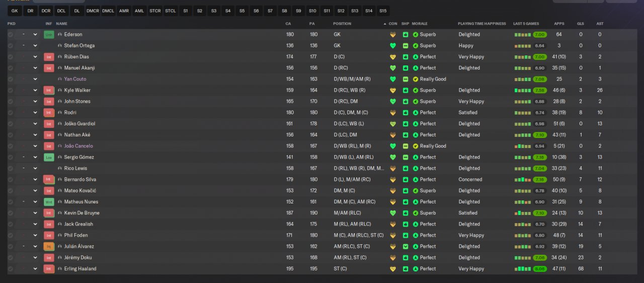644x283 pixels.
Task: Click Kyle Walker's condition heart icon
Action: (x=393, y=90)
